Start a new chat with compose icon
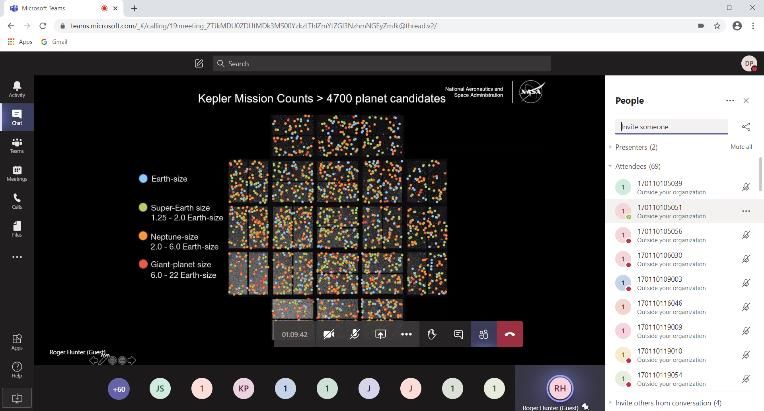This screenshot has height=411, width=764. 199,63
